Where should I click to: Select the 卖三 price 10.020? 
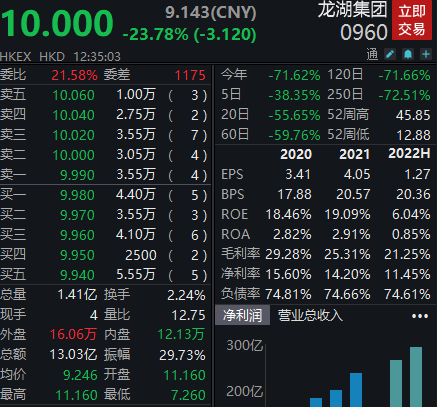click(x=74, y=135)
